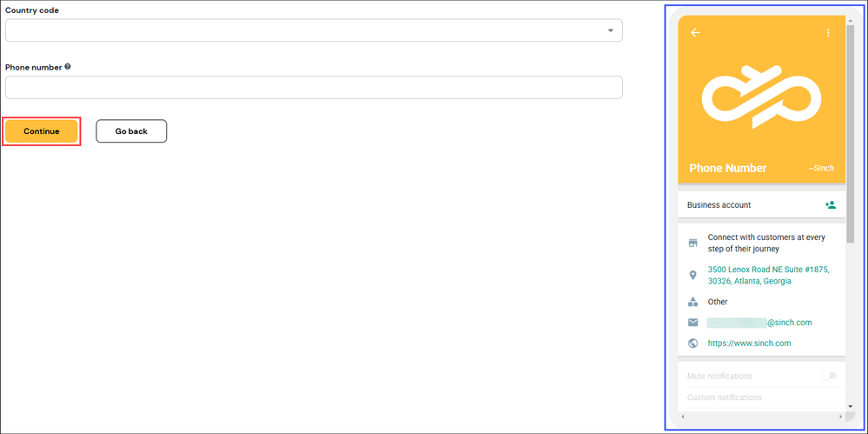The height and width of the screenshot is (434, 868).
Task: Click the preview vertical scrollbar thumb
Action: click(x=850, y=133)
